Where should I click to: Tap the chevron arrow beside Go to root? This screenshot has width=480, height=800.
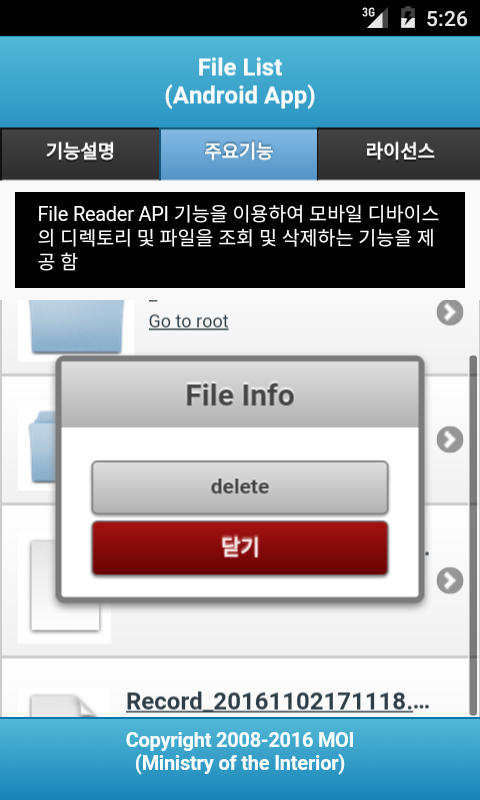pos(450,312)
